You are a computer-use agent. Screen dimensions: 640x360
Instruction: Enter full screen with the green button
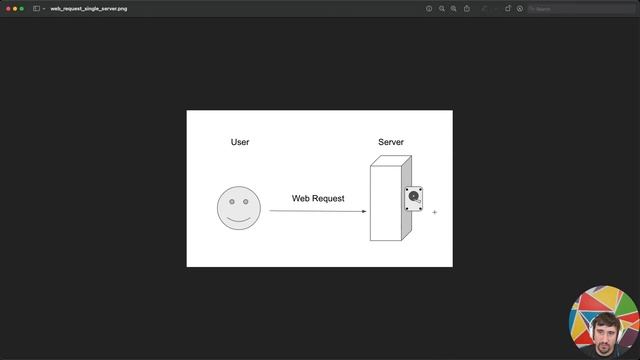22,9
